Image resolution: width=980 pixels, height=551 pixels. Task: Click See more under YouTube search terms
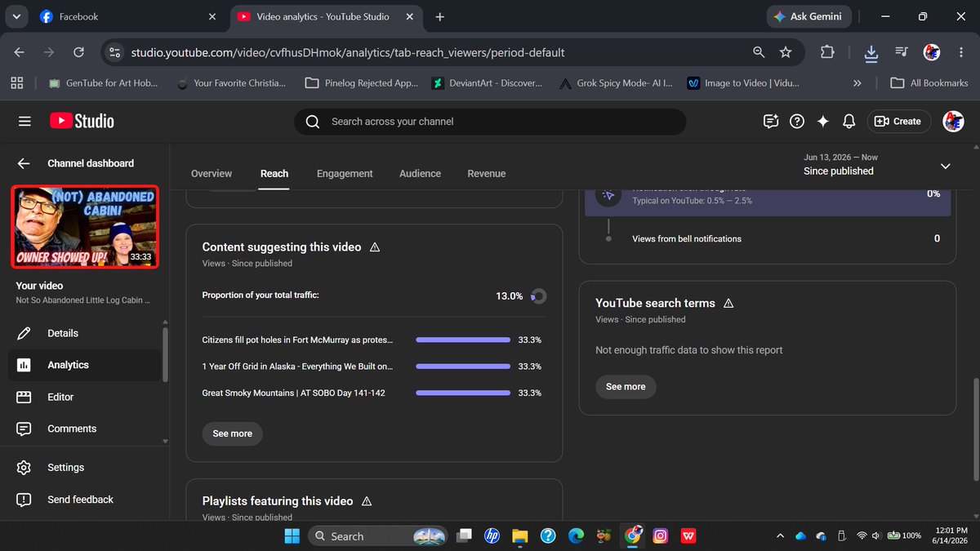tap(626, 386)
